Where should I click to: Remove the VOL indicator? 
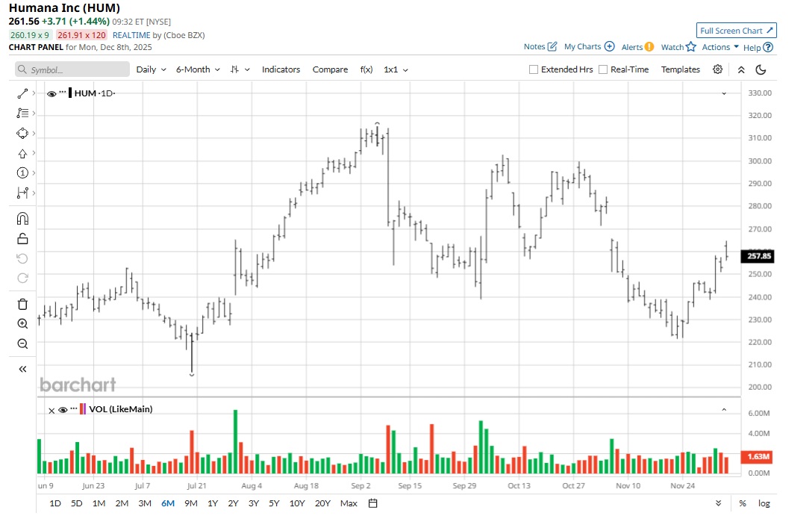tap(51, 411)
